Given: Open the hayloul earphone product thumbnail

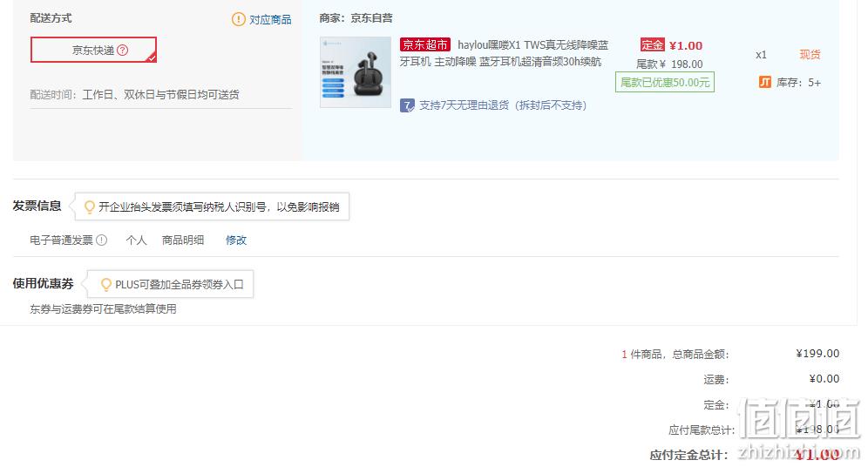Looking at the screenshot, I should (356, 72).
